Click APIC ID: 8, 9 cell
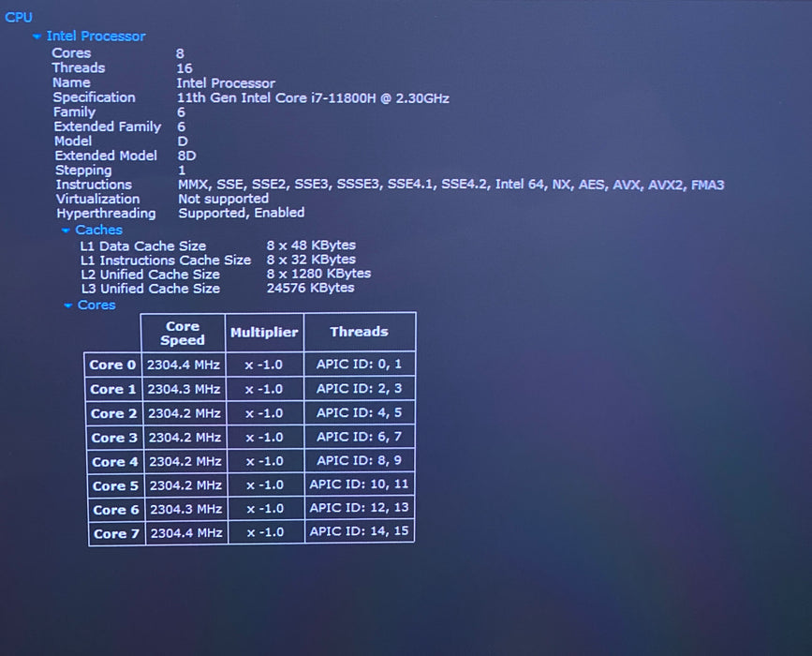The height and width of the screenshot is (656, 812). coord(360,461)
